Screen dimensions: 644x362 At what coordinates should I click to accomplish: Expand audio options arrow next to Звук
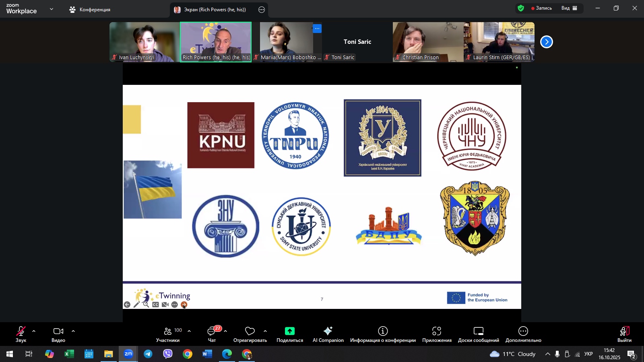point(34,331)
